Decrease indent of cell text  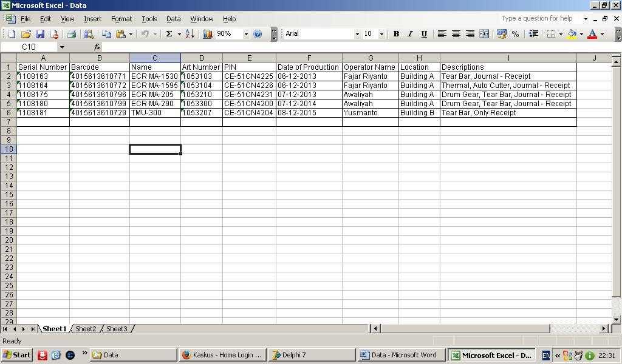click(x=533, y=34)
